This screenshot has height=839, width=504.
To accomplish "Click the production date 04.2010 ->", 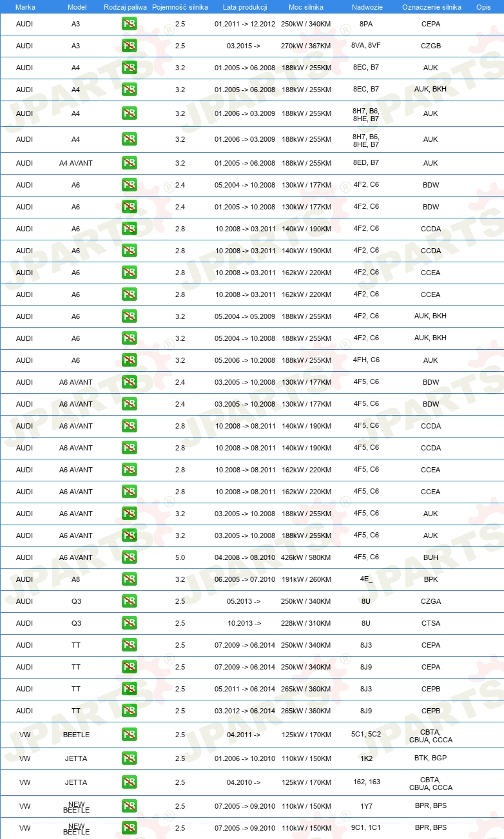I will tap(244, 782).
